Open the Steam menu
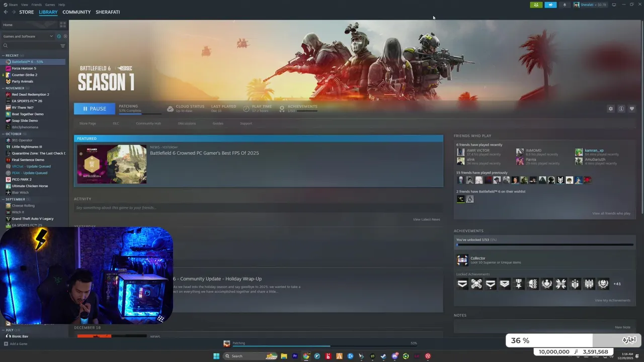 13,5
